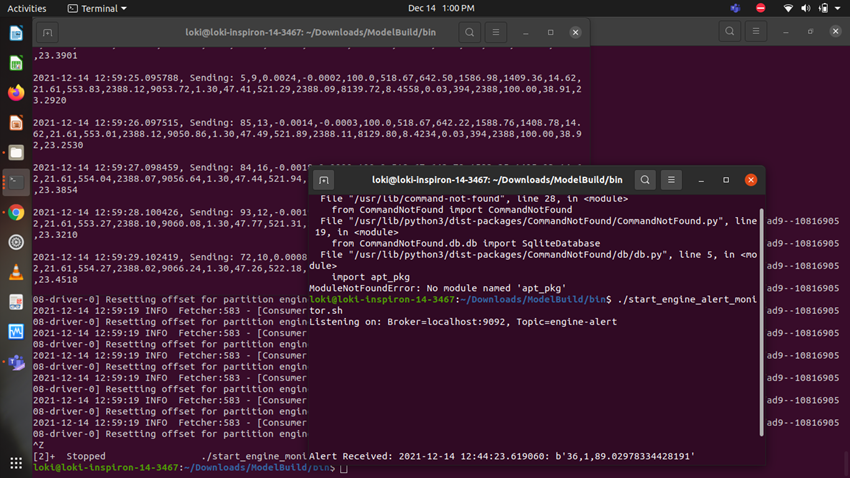The image size is (850, 478).
Task: Search in the rightmost background terminal window
Action: [x=730, y=31]
